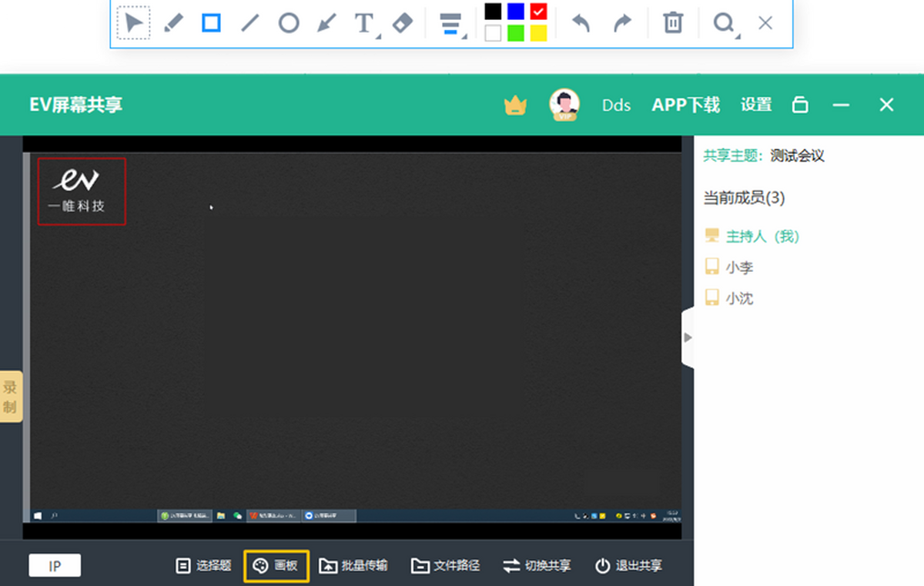Expand the magnifier zoom dropdown

point(737,35)
